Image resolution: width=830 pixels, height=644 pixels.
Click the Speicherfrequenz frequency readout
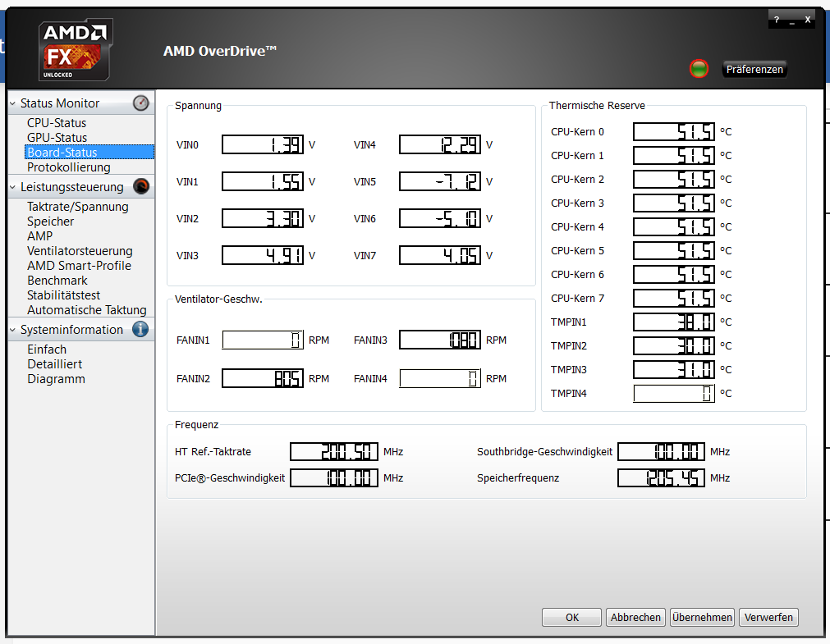click(x=661, y=477)
